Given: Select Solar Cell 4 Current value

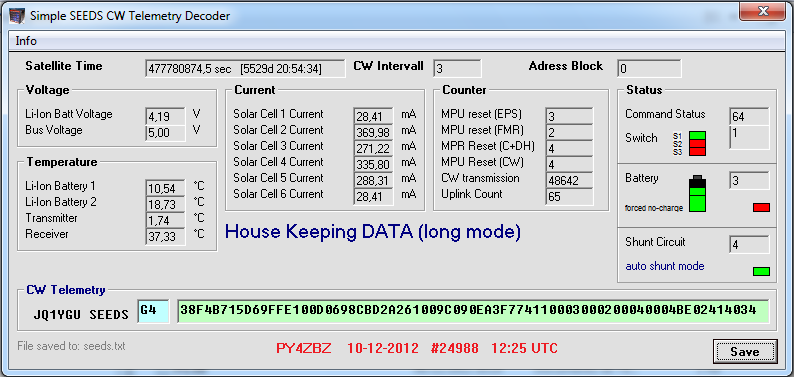Looking at the screenshot, I should (x=373, y=165).
